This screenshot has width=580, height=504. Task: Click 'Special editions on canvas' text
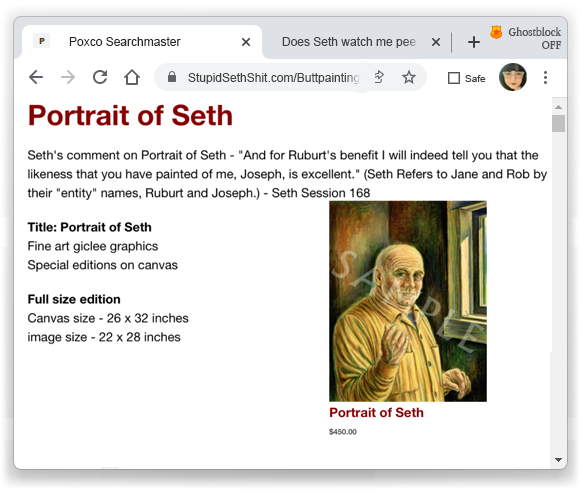click(102, 265)
